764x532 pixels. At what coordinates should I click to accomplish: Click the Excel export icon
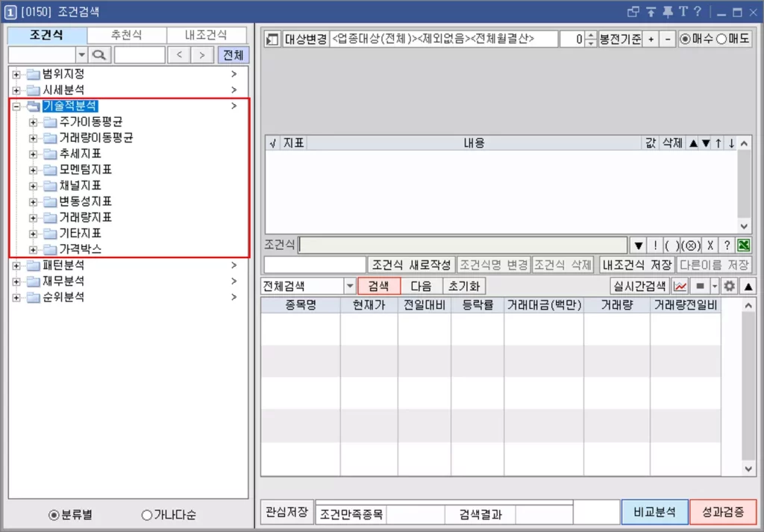point(744,245)
